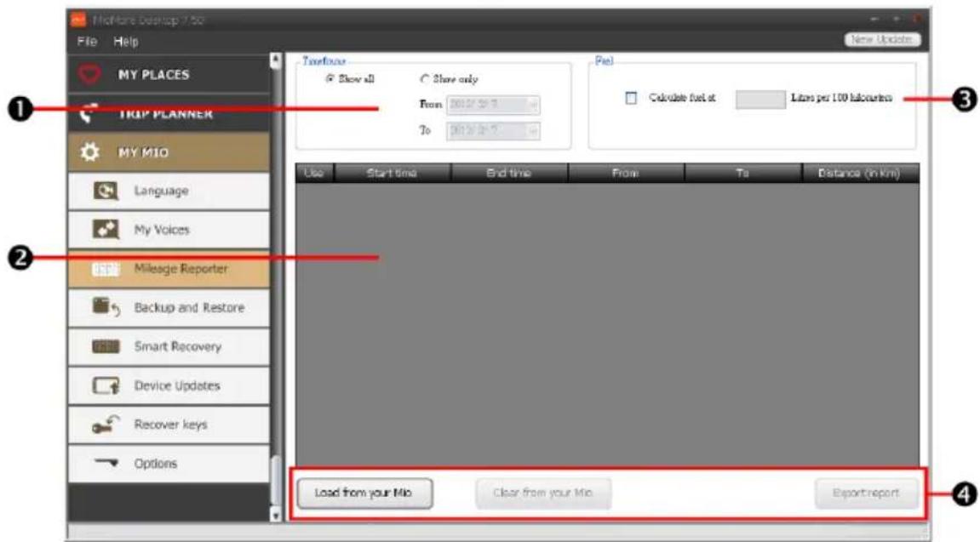Click the Options icon in sidebar
This screenshot has width=980, height=542.
[x=105, y=463]
